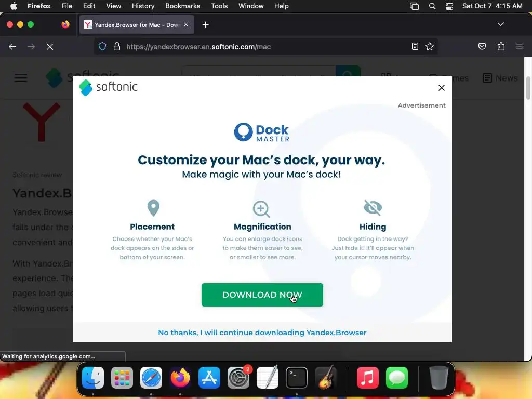Click the URL address field

click(267, 47)
